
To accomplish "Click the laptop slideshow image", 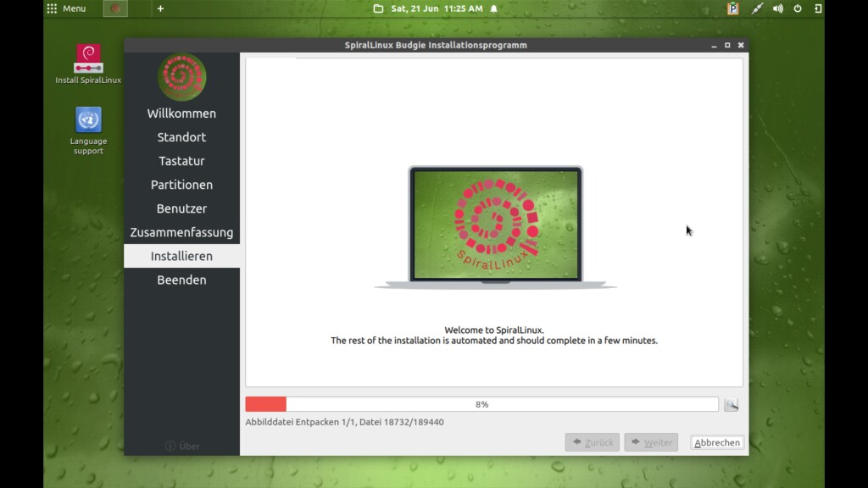I will [x=495, y=227].
